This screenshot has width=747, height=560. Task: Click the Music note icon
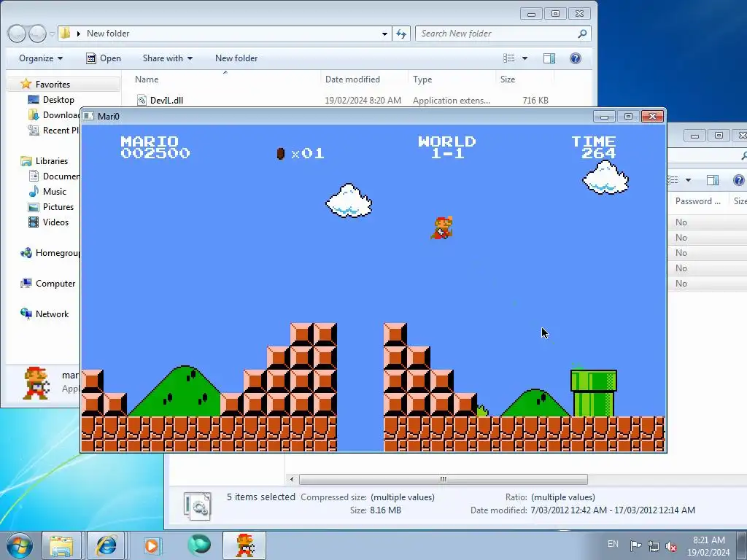(x=34, y=192)
